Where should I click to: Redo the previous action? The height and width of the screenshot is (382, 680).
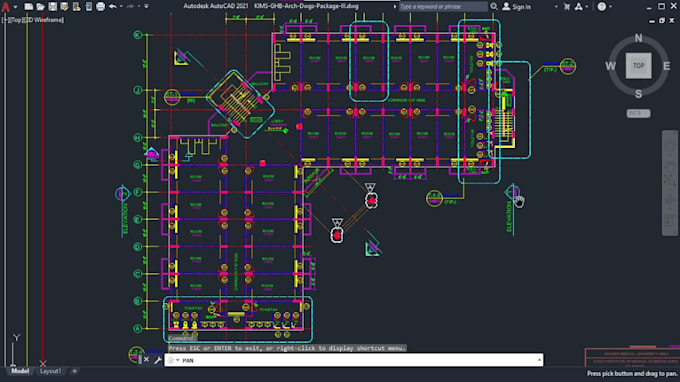[130, 7]
